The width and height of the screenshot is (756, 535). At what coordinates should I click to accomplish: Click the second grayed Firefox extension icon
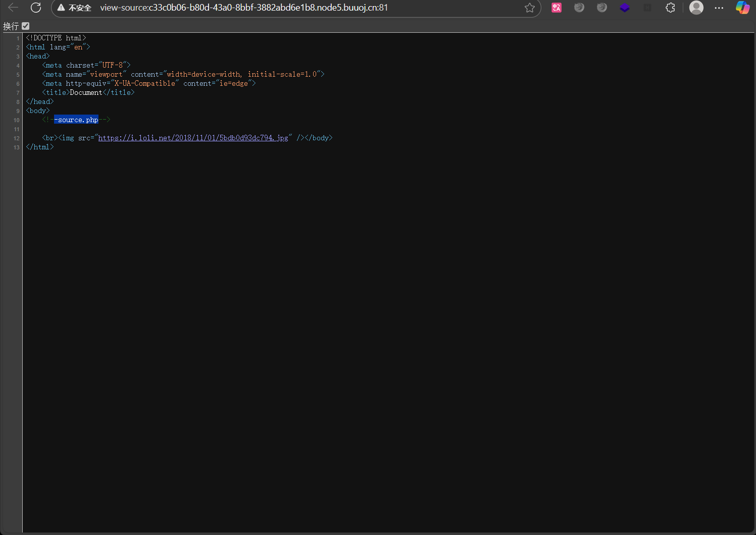click(601, 8)
